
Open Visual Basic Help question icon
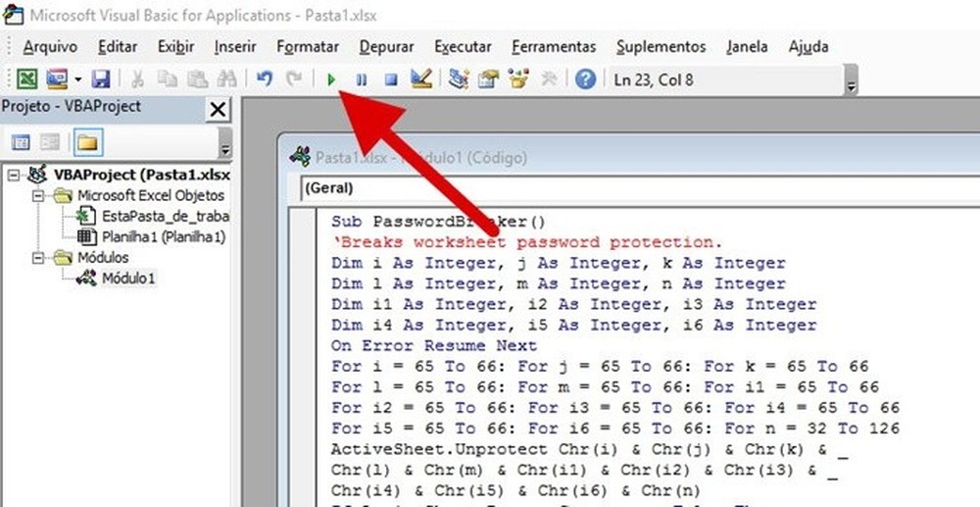pos(585,79)
